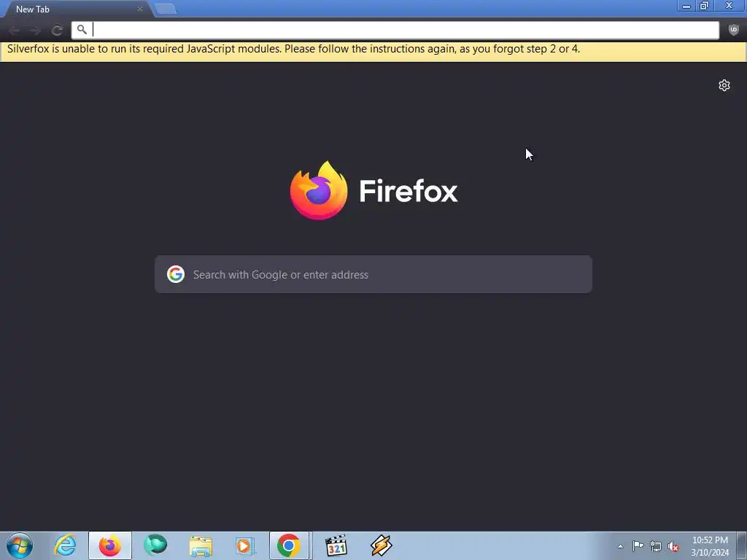Open Action Center flag icon in tray
747x560 pixels.
(638, 546)
